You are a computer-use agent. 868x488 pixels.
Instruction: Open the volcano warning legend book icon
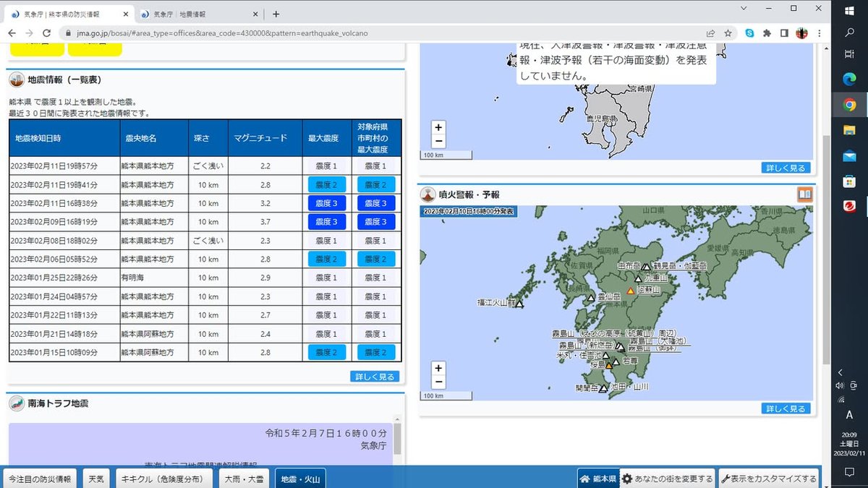pos(804,194)
